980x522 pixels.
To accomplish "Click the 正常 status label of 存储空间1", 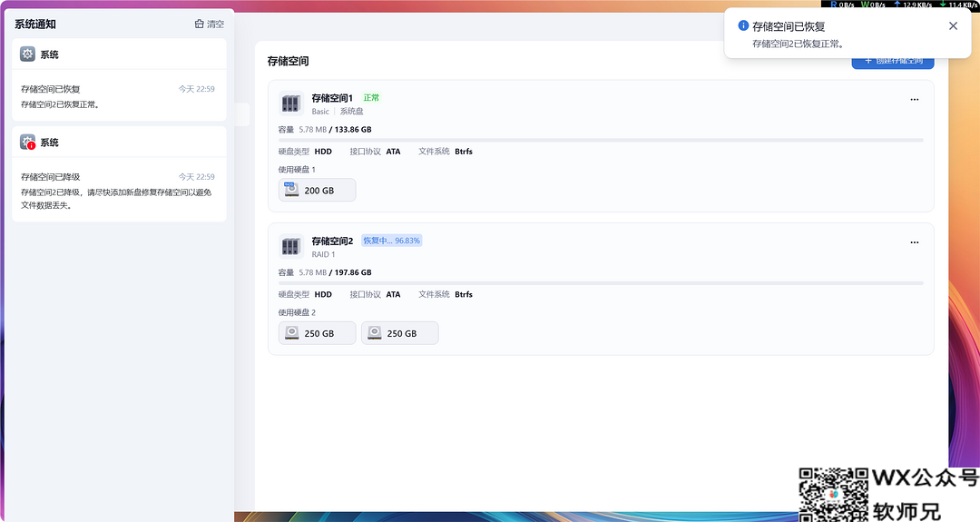I will point(371,97).
